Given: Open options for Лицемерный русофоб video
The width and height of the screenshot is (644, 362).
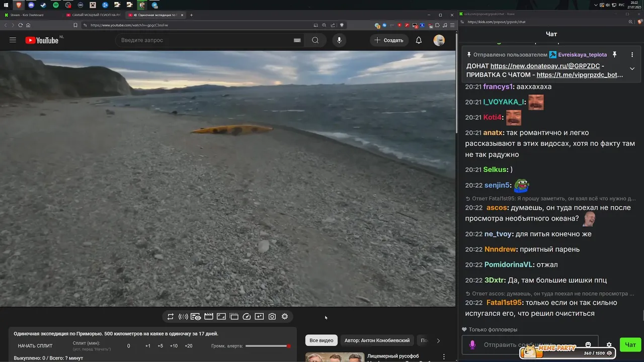Looking at the screenshot, I should tap(444, 357).
